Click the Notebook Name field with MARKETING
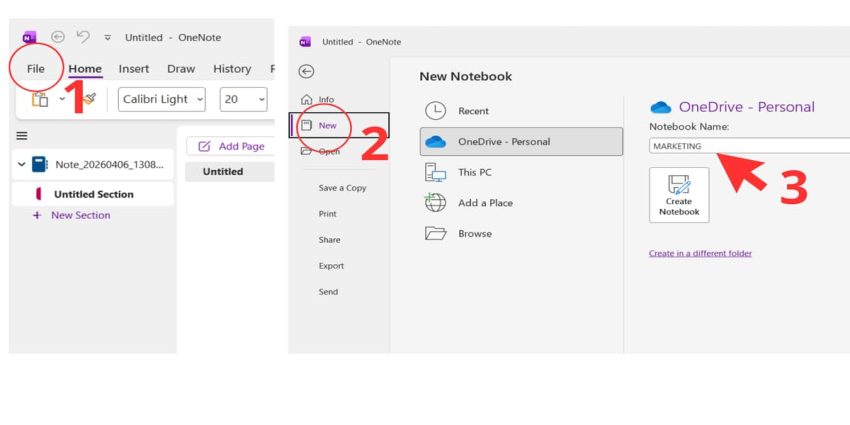The height and width of the screenshot is (425, 850). pos(750,146)
